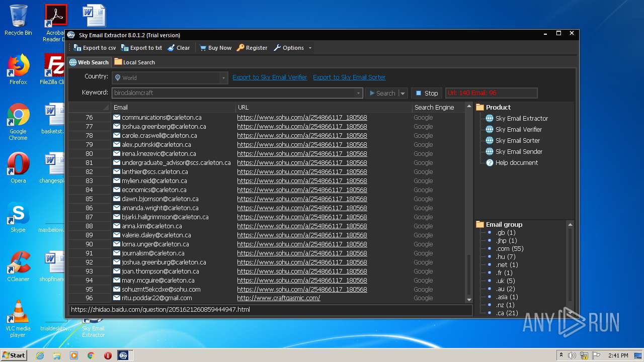Switch to the Local Search tab
This screenshot has height=362, width=644.
(134, 62)
